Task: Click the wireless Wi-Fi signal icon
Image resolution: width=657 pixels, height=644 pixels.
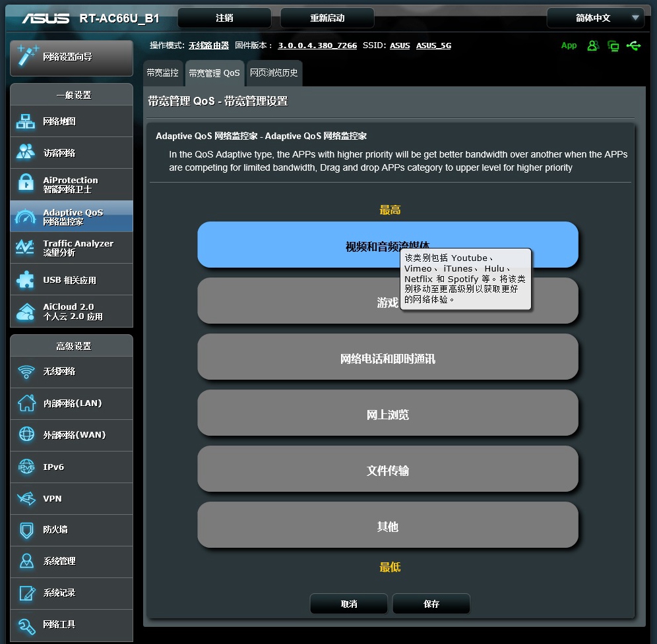Action: point(26,372)
